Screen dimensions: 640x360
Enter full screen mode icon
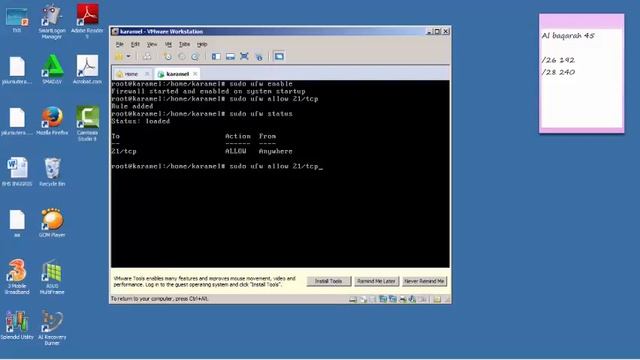click(x=244, y=56)
